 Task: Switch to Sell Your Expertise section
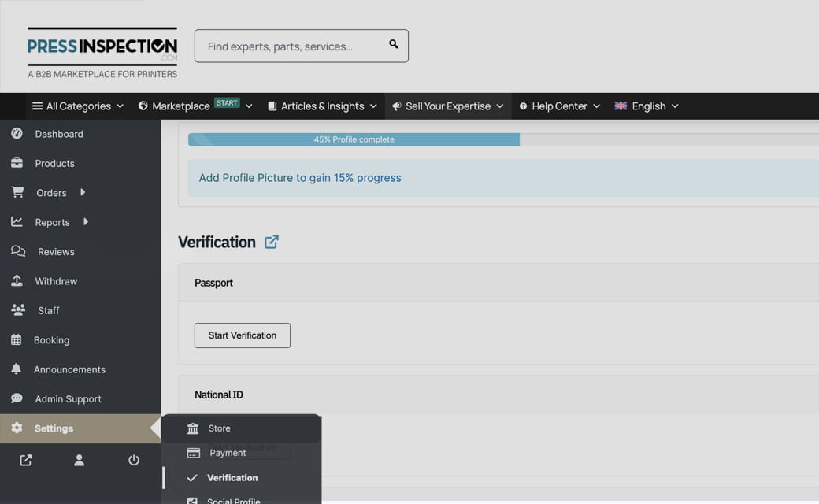(447, 106)
